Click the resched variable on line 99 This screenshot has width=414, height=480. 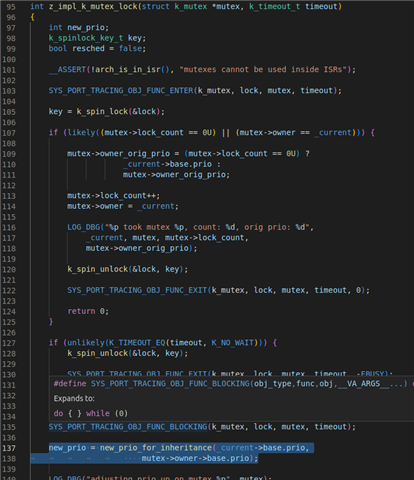point(88,48)
